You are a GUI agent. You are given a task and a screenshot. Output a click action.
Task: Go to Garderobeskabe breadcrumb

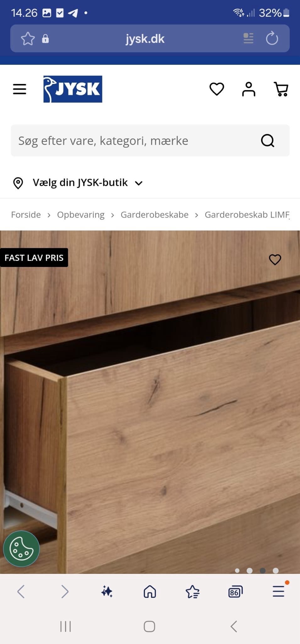pyautogui.click(x=155, y=215)
